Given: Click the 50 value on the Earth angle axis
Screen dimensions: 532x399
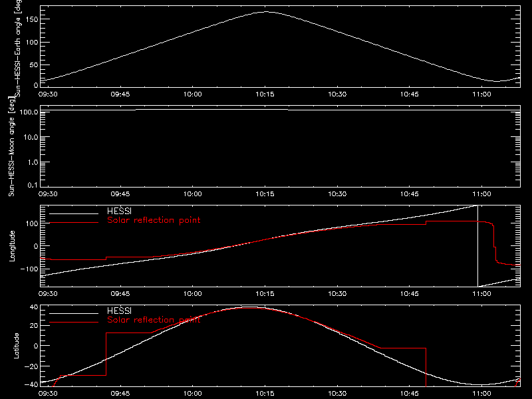Looking at the screenshot, I should pyautogui.click(x=34, y=65).
